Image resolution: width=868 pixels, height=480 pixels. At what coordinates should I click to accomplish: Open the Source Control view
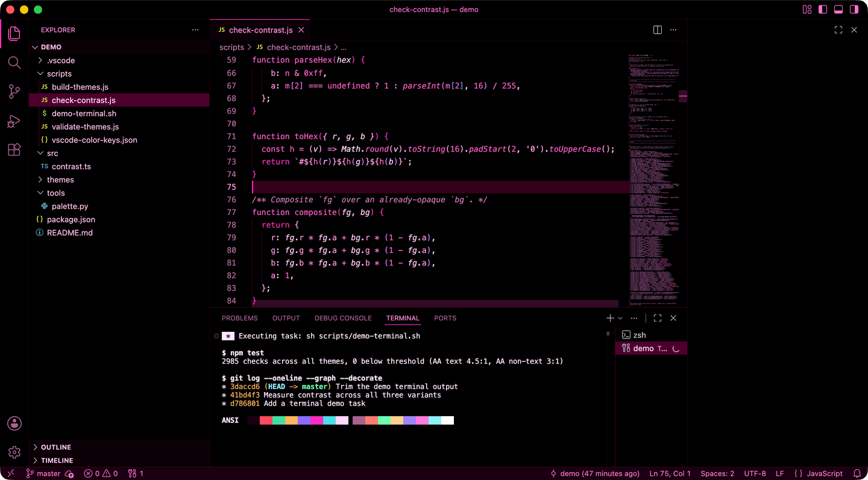tap(14, 92)
